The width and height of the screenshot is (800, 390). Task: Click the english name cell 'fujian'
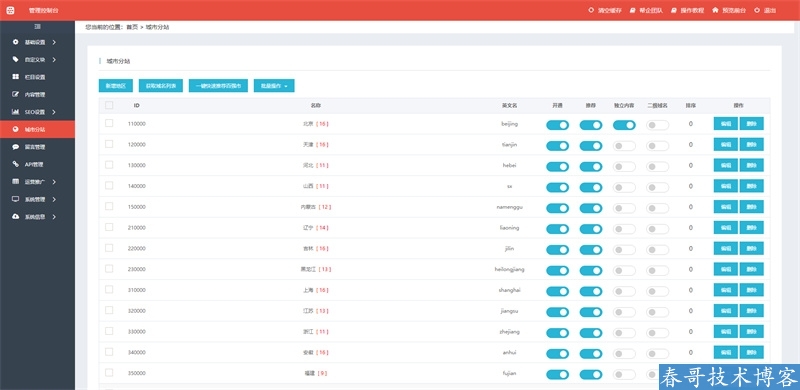tap(510, 373)
